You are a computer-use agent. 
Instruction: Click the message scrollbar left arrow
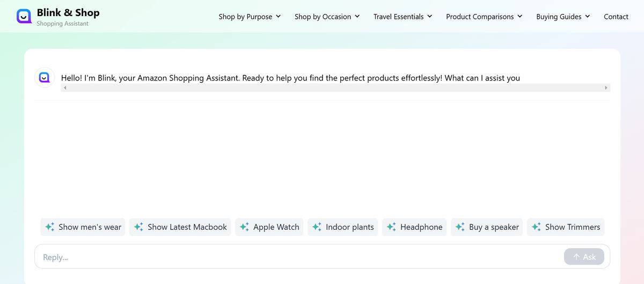pyautogui.click(x=65, y=88)
